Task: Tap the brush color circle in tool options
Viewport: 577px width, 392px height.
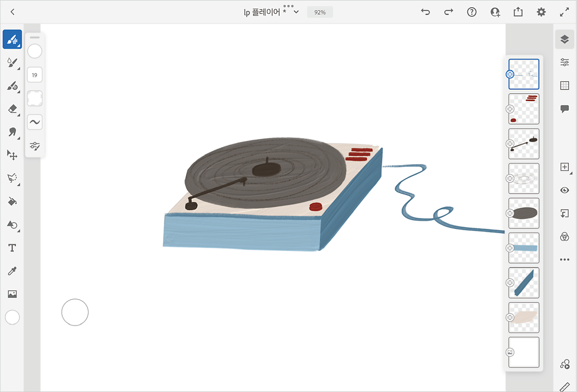Action: pyautogui.click(x=35, y=51)
